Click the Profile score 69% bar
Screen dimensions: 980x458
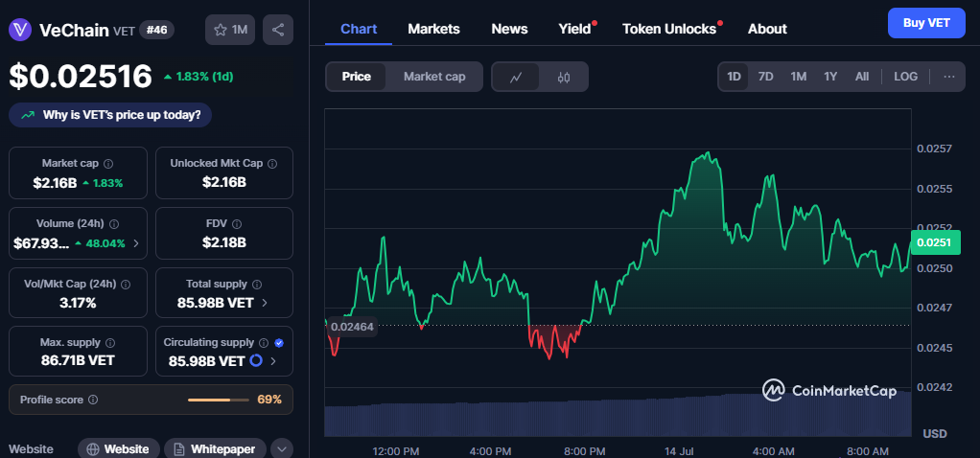tap(218, 400)
